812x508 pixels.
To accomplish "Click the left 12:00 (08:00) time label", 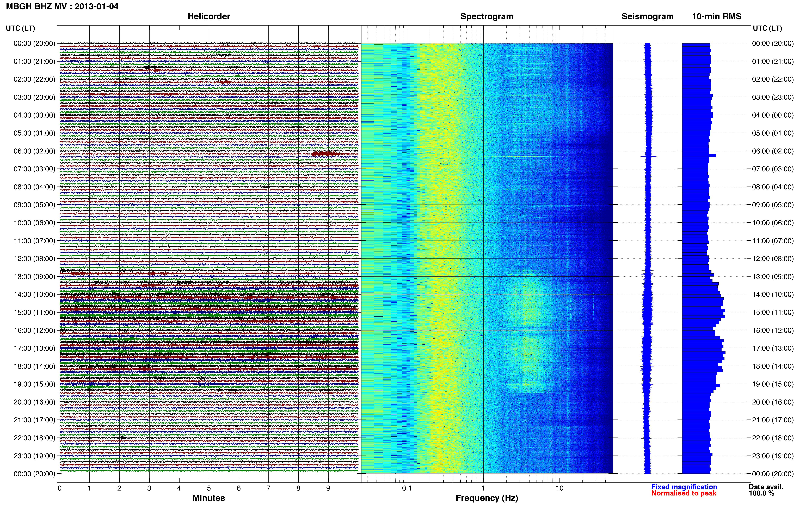I will [x=34, y=259].
